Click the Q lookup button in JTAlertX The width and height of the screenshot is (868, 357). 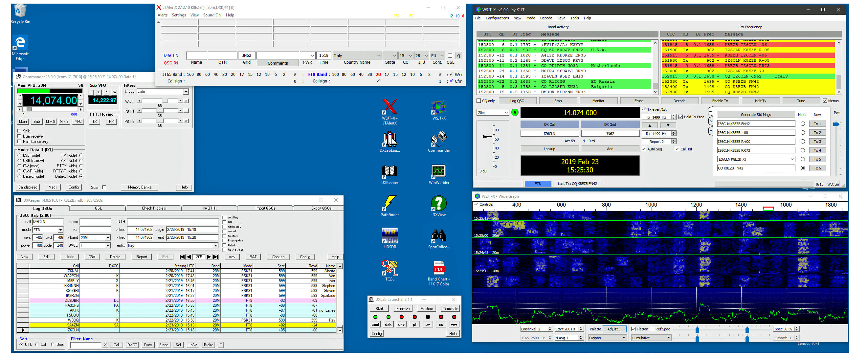(458, 56)
